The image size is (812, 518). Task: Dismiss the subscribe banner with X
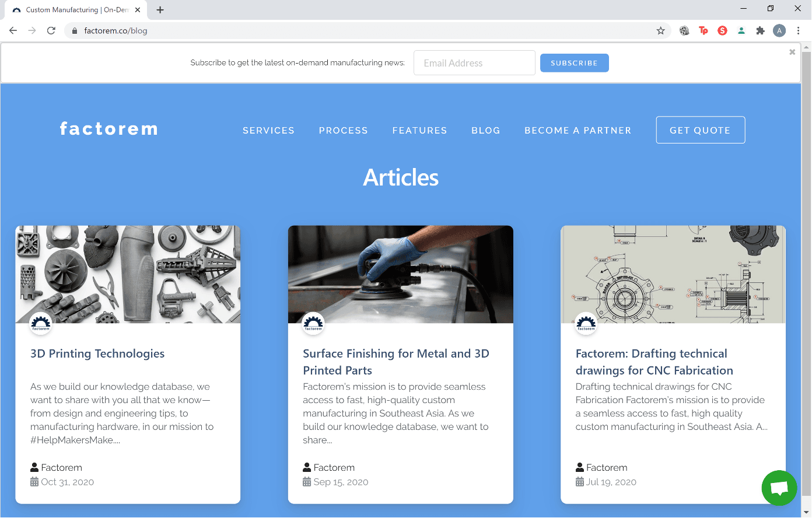(x=792, y=52)
